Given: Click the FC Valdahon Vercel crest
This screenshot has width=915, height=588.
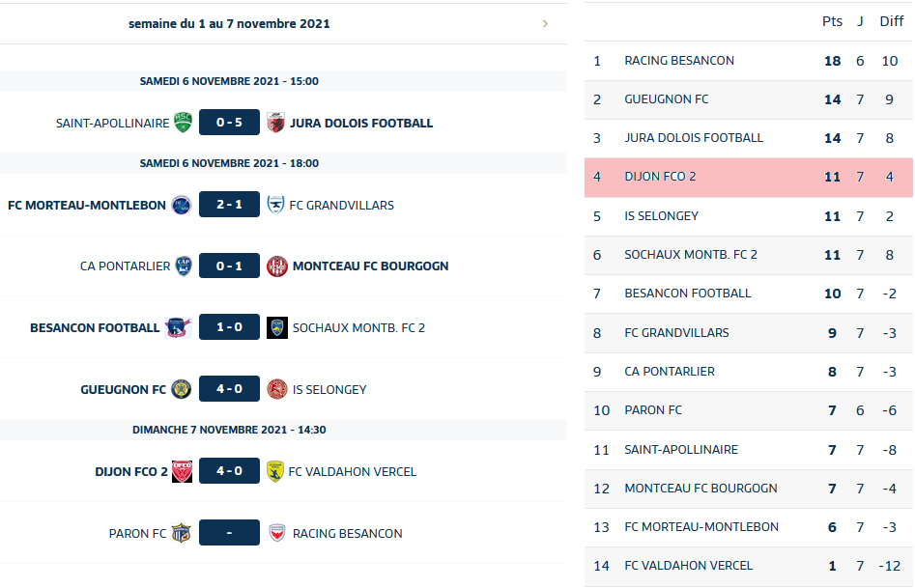Looking at the screenshot, I should pyautogui.click(x=275, y=471).
